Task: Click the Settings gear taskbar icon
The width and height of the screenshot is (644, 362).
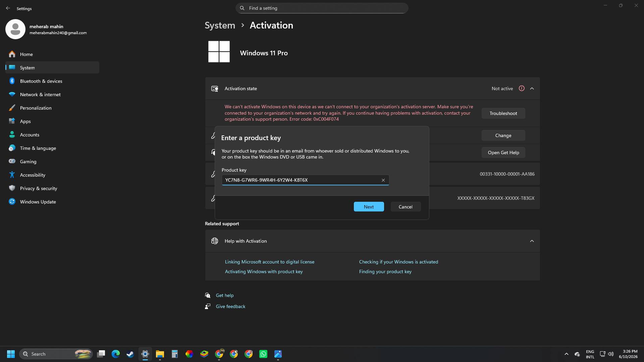Action: pyautogui.click(x=145, y=354)
